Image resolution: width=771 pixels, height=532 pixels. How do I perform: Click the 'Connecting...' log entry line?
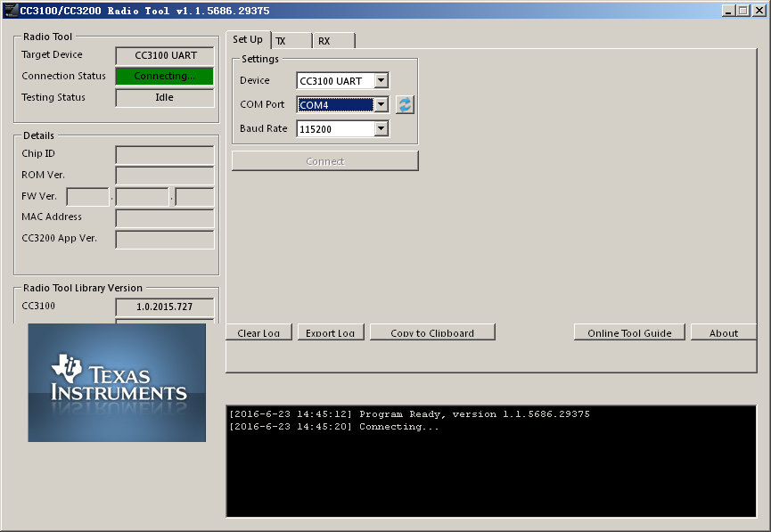[334, 427]
